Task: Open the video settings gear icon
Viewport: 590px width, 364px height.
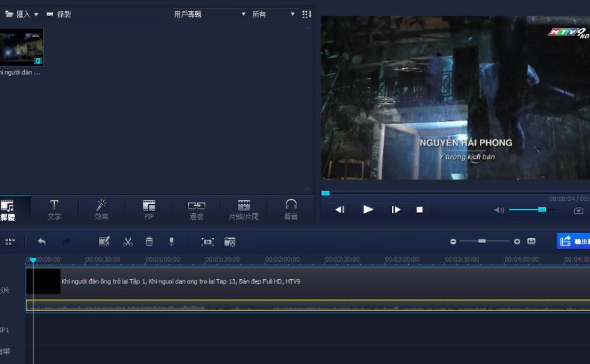Action: [230, 242]
